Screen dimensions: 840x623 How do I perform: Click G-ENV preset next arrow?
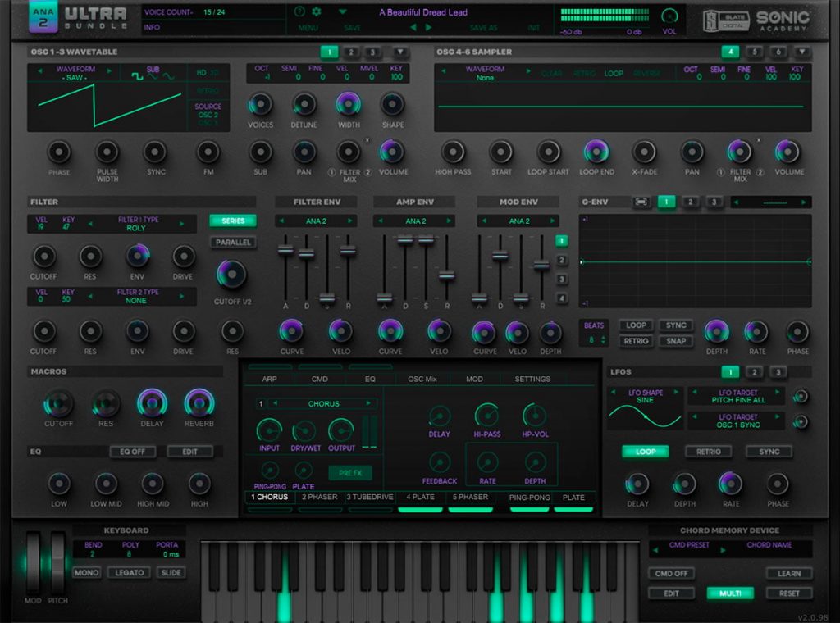[804, 202]
